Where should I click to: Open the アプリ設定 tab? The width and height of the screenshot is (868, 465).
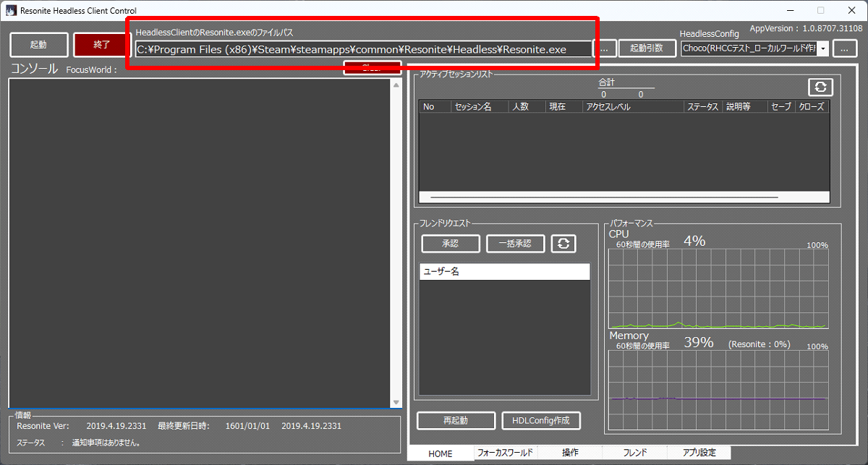(x=699, y=453)
